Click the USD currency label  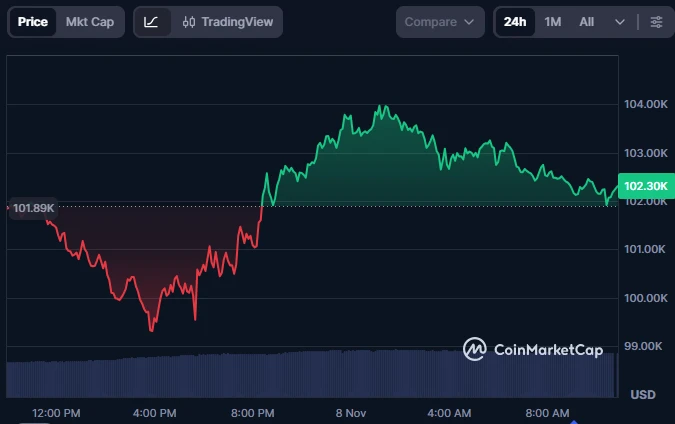point(643,394)
